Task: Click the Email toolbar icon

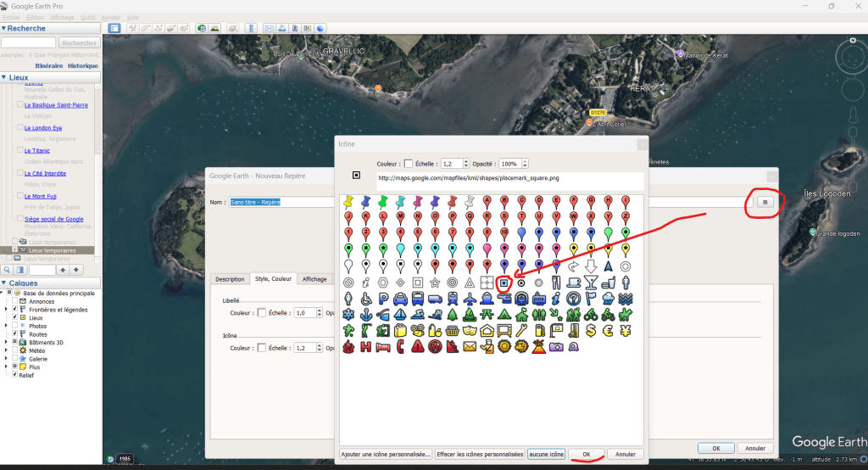Action: pos(269,28)
